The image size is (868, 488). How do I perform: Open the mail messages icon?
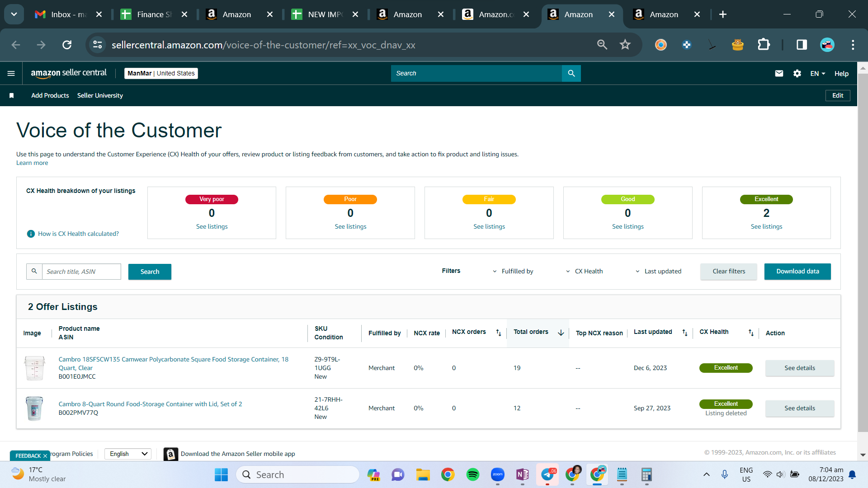click(x=779, y=73)
